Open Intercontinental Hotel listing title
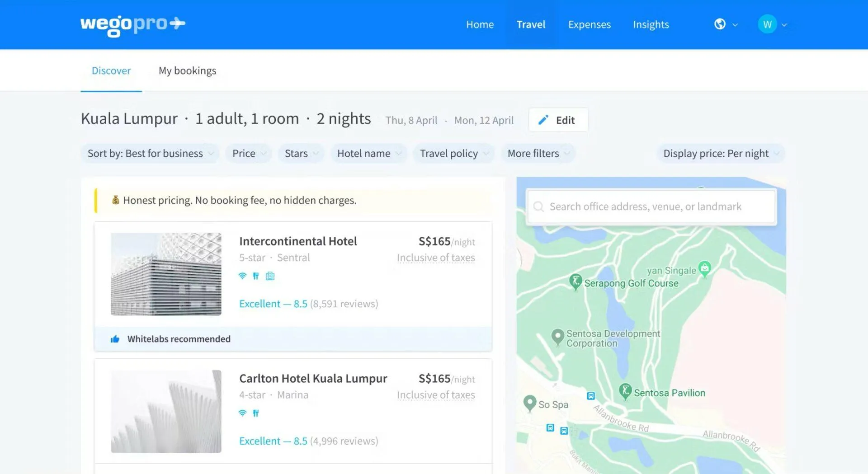This screenshot has width=868, height=474. [298, 241]
